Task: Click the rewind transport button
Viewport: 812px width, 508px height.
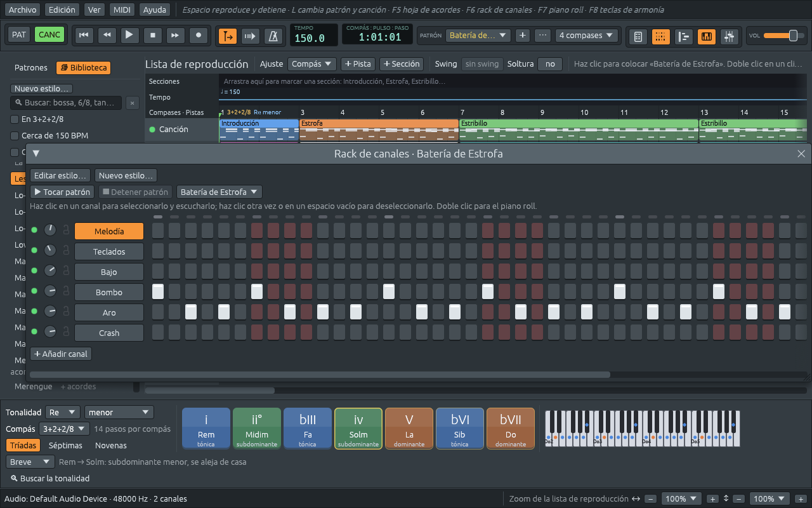Action: [107, 35]
